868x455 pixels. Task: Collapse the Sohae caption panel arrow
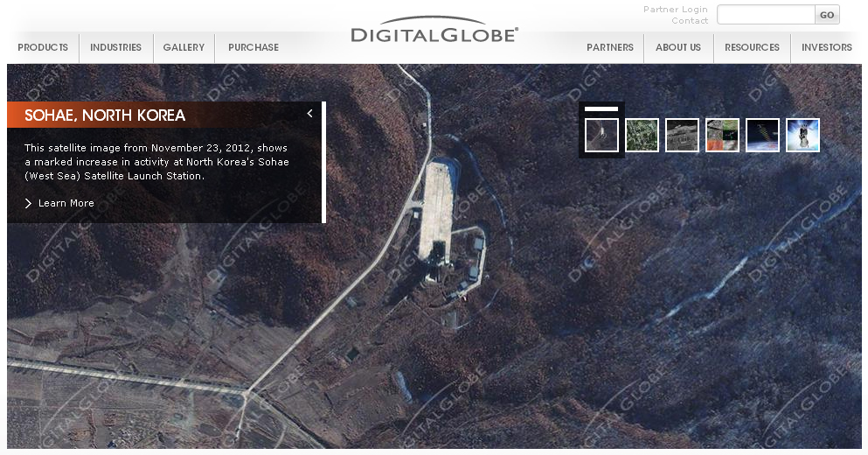(309, 114)
